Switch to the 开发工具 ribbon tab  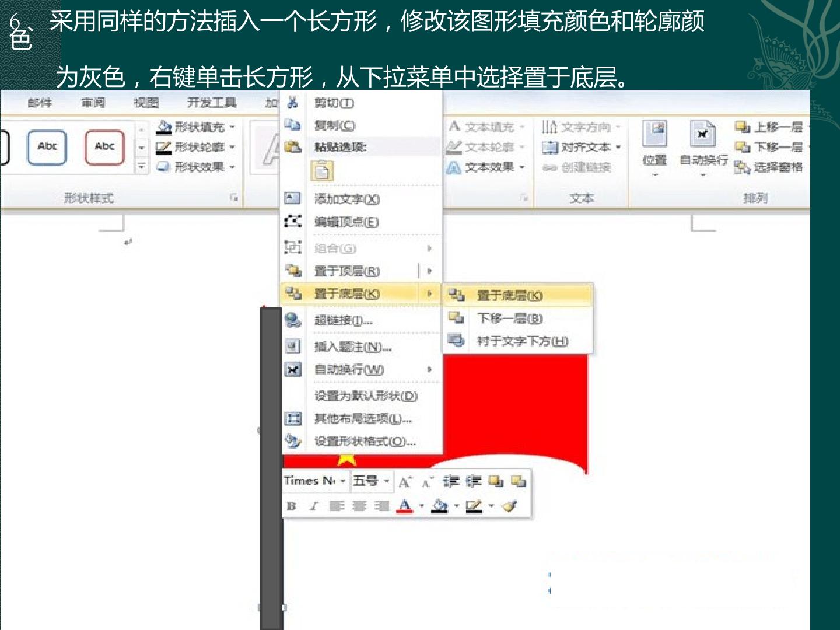point(211,103)
